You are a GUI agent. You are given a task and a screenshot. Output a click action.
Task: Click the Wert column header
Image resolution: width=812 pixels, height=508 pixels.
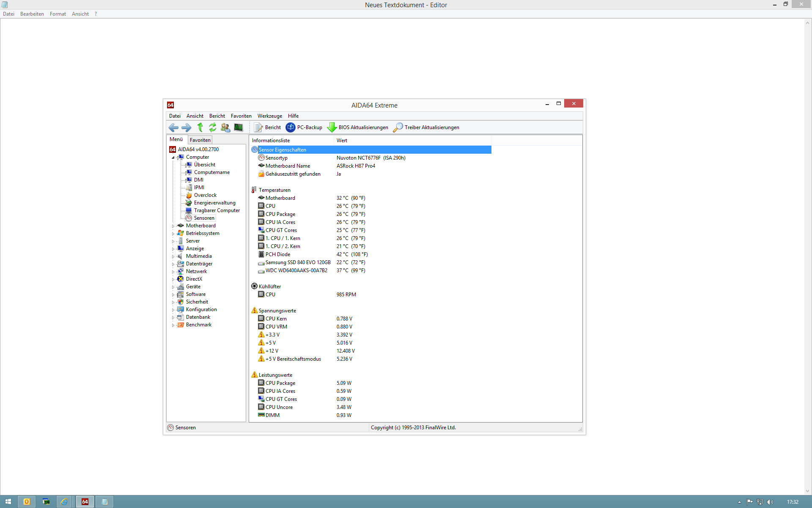pos(342,141)
